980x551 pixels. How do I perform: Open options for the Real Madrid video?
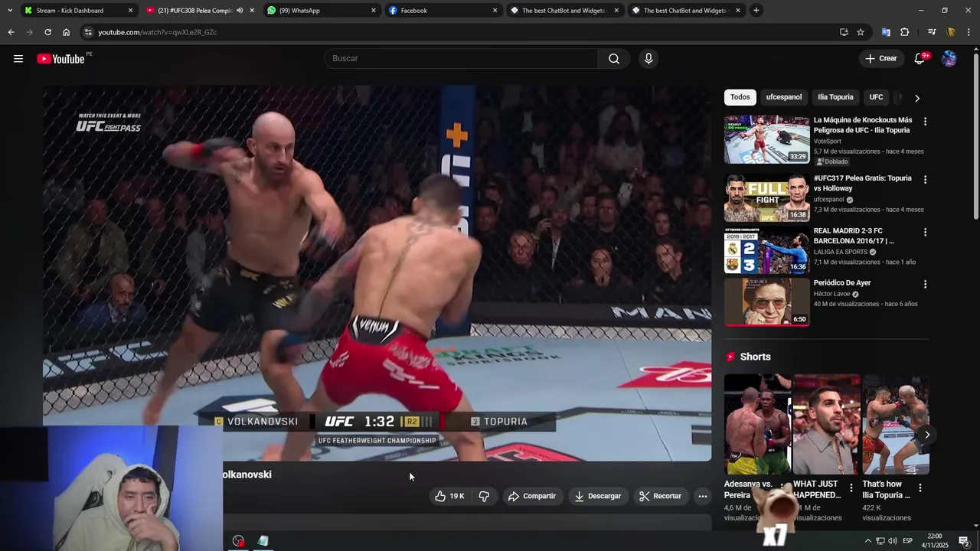(x=925, y=232)
